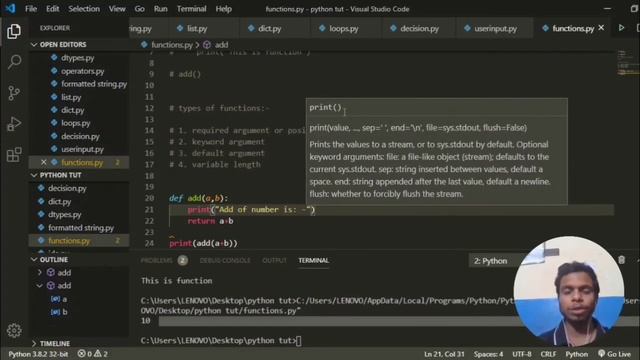Click the editor minimap

click(627, 63)
